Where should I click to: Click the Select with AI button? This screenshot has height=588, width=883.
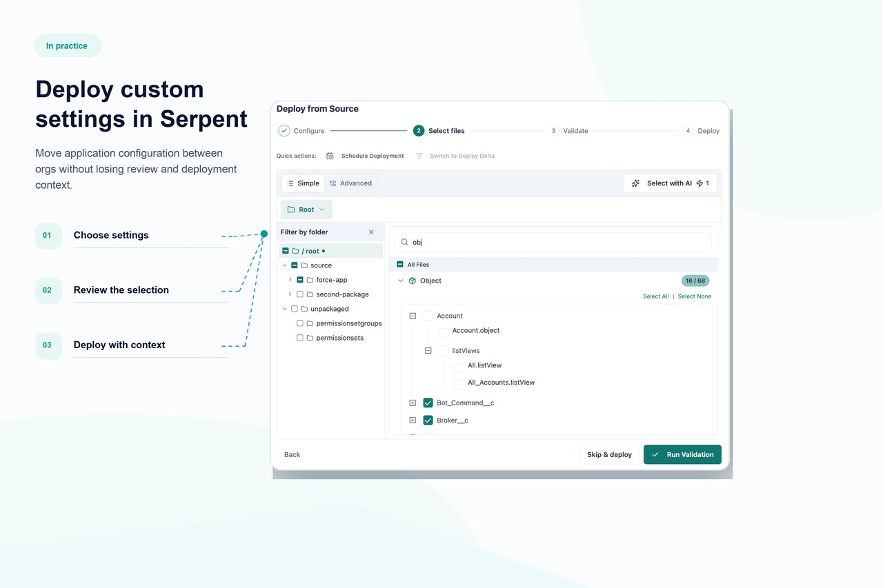coord(671,183)
